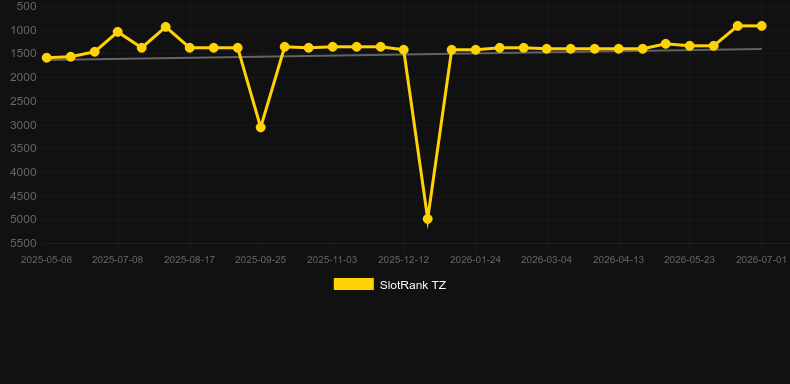Select the data point at 2026-05-23
Image resolution: width=790 pixels, height=384 pixels.
[x=690, y=46]
